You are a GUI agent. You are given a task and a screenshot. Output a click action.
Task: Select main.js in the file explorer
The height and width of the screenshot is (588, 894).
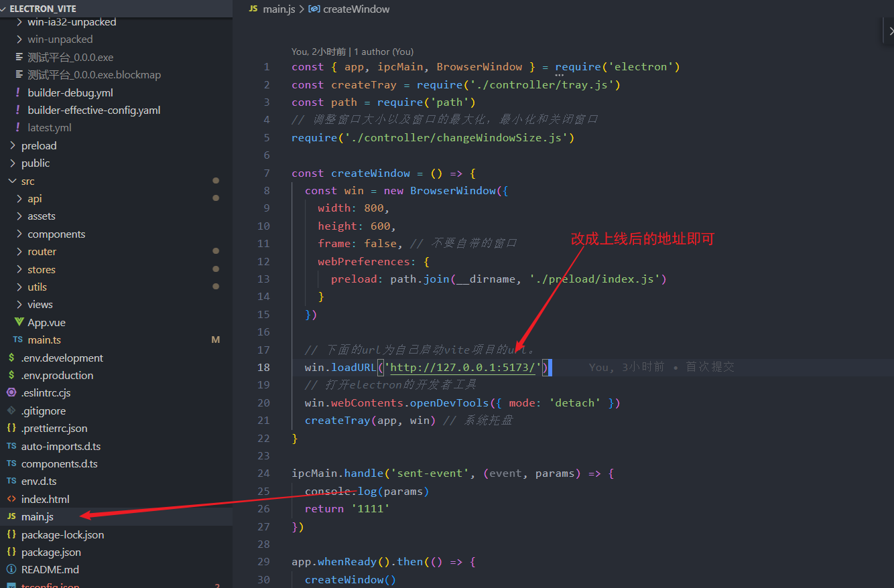38,517
